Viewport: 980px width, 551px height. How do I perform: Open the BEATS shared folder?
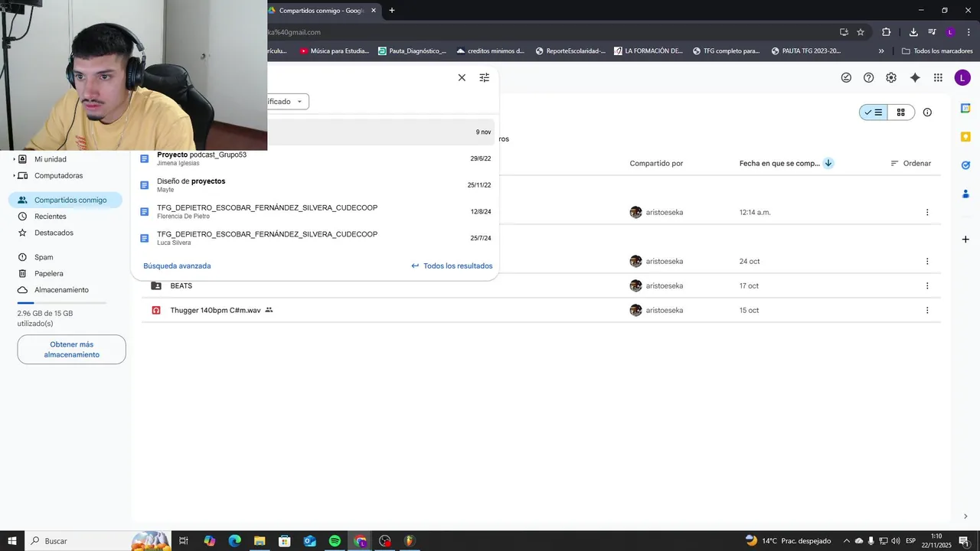181,285
